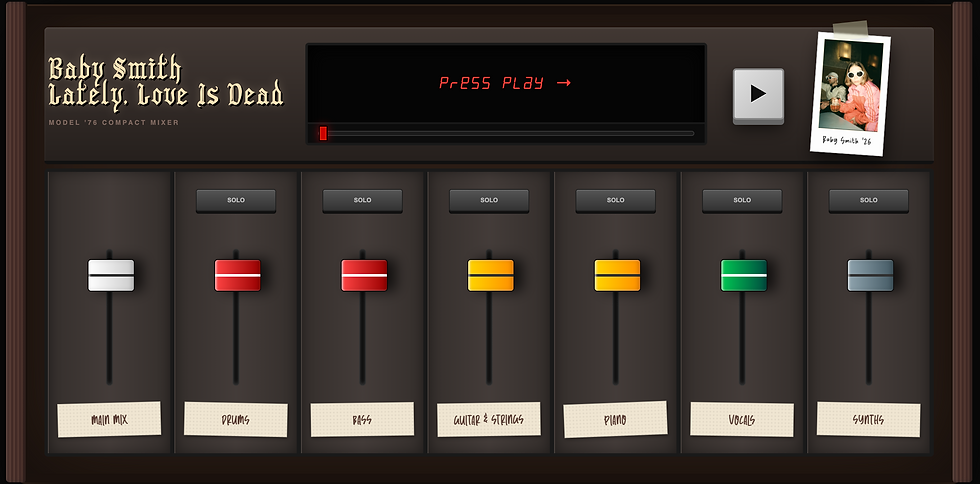
Task: Click the Model '76 Compact Mixer text
Action: coord(114,123)
